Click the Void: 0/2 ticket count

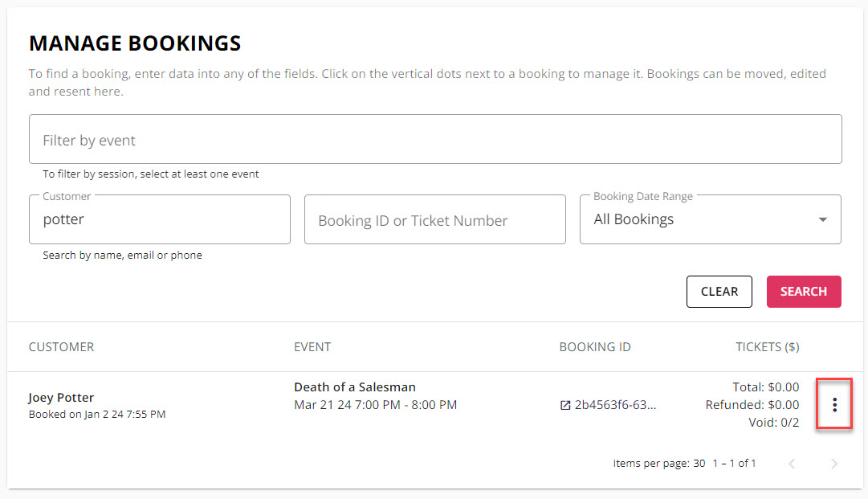pyautogui.click(x=773, y=423)
